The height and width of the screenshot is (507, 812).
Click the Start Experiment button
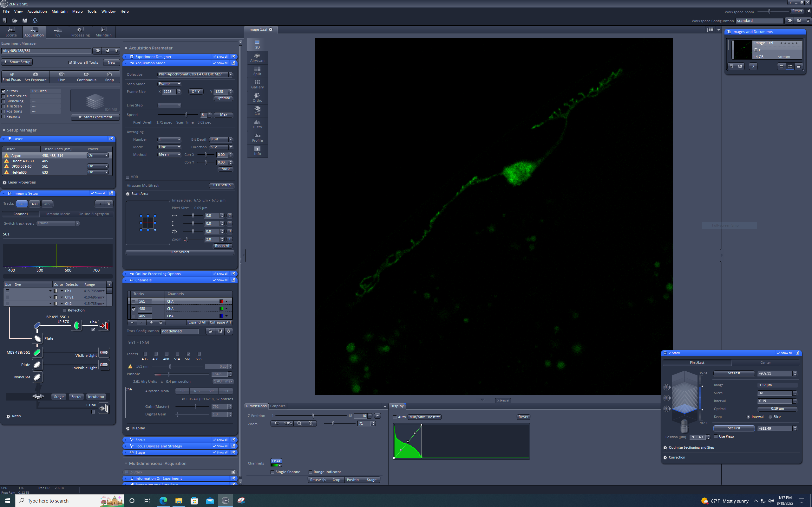coord(95,117)
